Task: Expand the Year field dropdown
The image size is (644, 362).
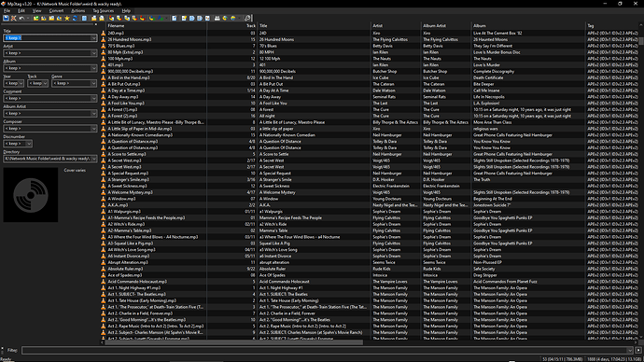Action: pyautogui.click(x=21, y=83)
